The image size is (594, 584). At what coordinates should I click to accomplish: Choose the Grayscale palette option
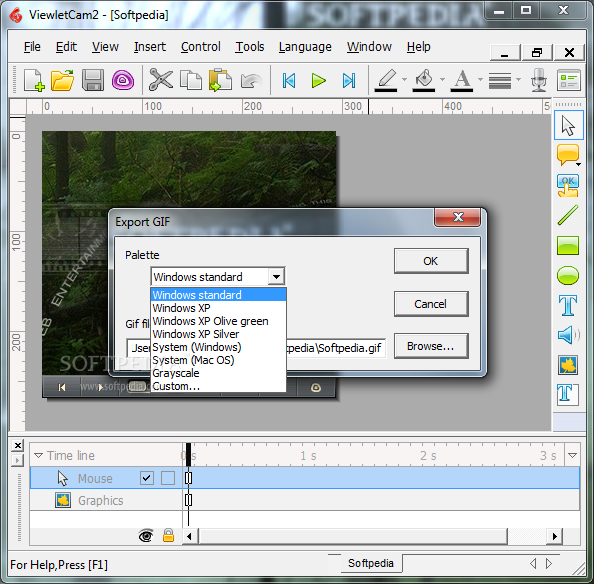[218, 373]
